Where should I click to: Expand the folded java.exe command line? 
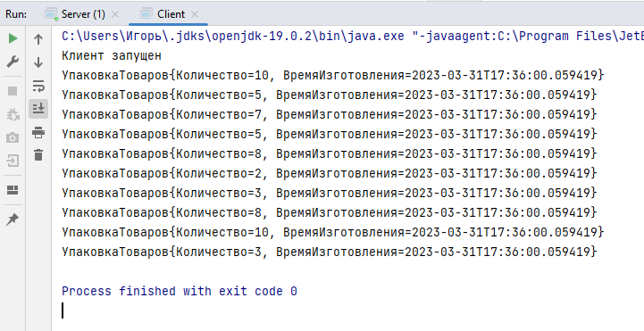(353, 36)
